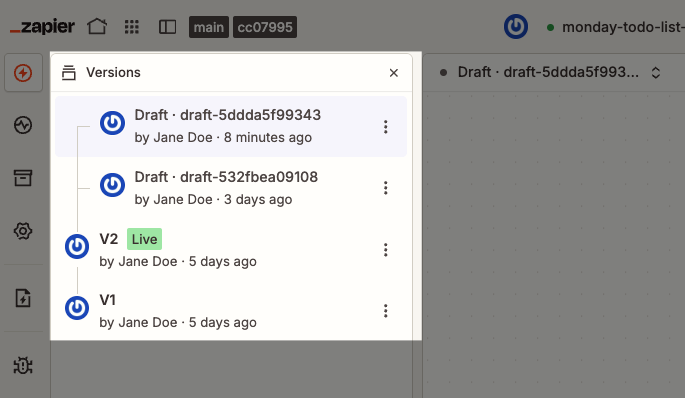685x398 pixels.
Task: Select the lightning bolt sidebar icon
Action: 23,73
